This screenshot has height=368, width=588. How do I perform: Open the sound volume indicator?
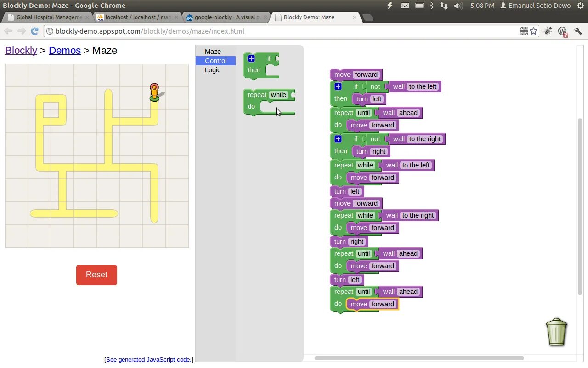tap(458, 6)
